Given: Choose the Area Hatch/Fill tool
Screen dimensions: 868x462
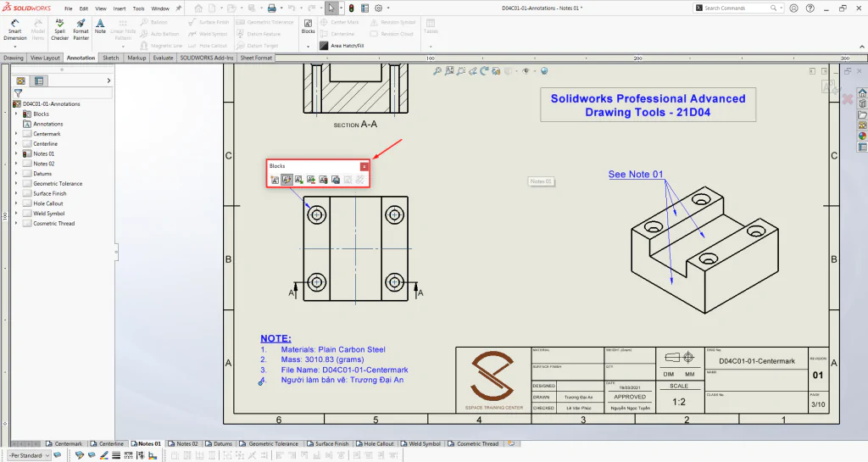Looking at the screenshot, I should point(342,46).
